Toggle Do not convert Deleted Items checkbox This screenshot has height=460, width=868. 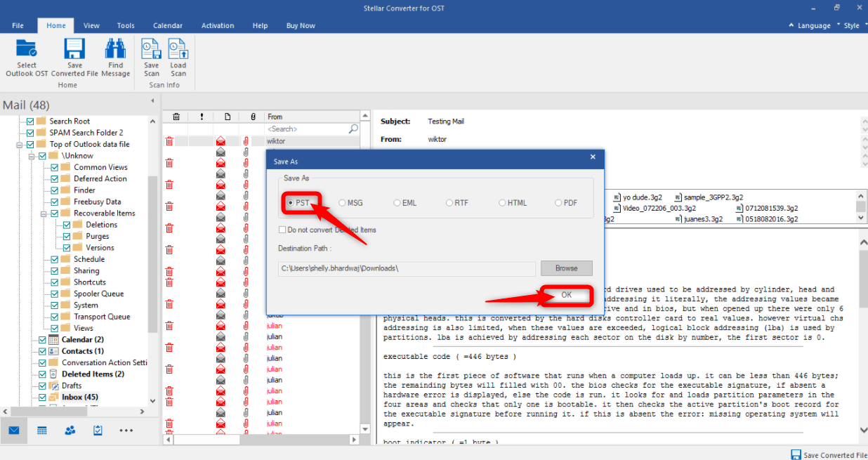[282, 230]
